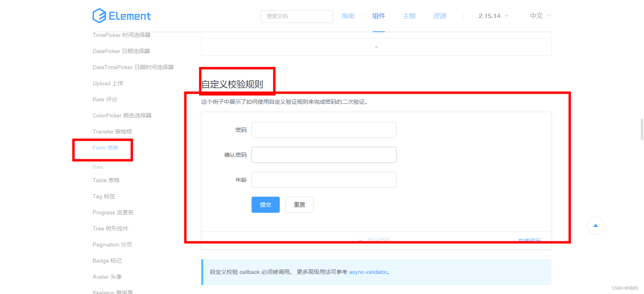644x294 pixels.
Task: Click the 提交 button
Action: 266,205
